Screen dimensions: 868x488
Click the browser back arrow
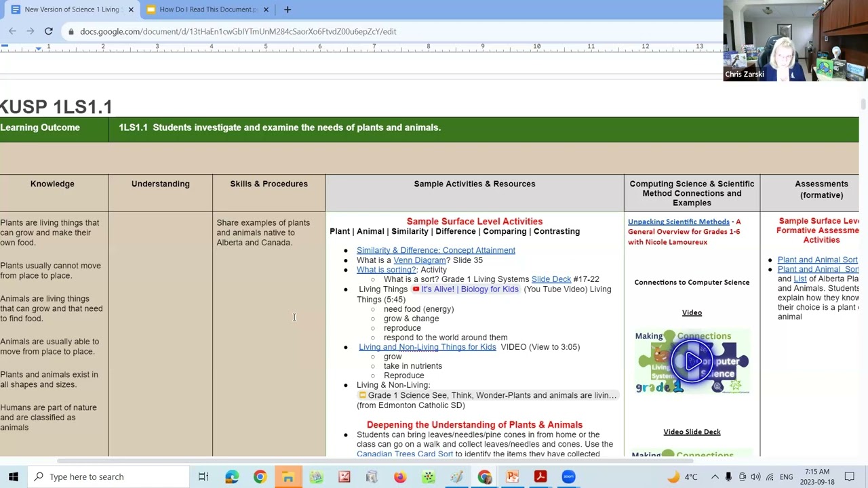coord(12,31)
